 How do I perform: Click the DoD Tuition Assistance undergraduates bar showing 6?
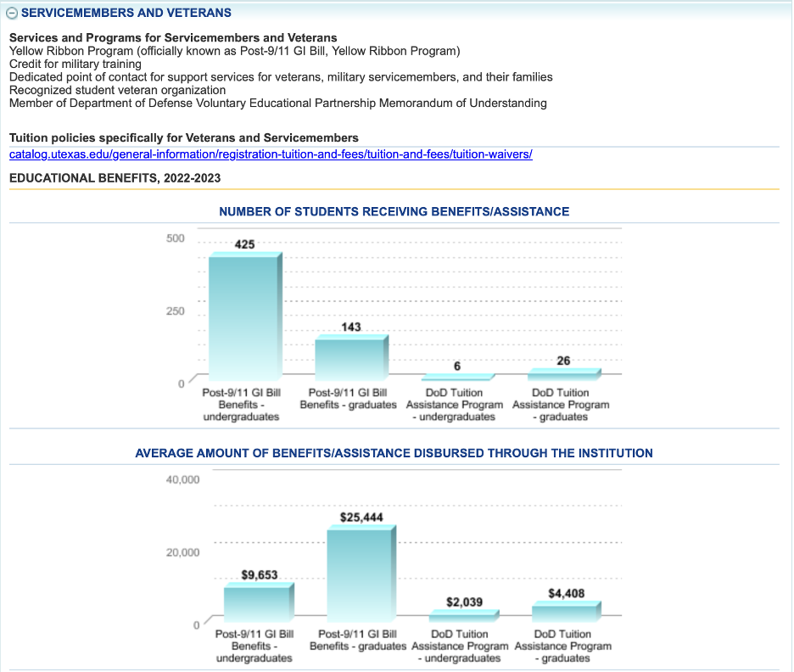(458, 377)
